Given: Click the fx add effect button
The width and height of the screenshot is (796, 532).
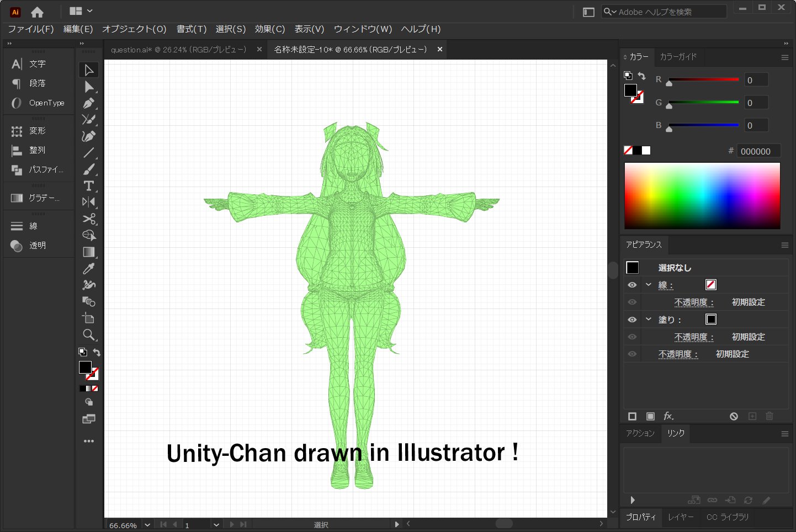Looking at the screenshot, I should pos(668,416).
